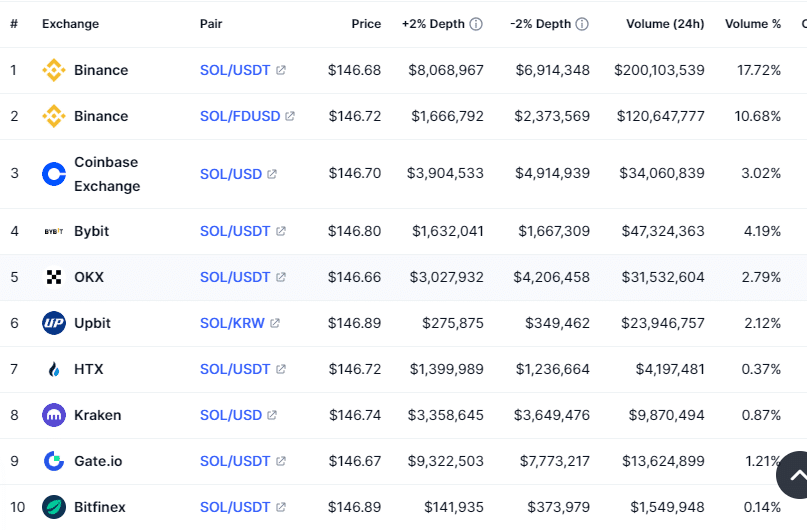Select the 17.72% volume percentage

(x=759, y=70)
